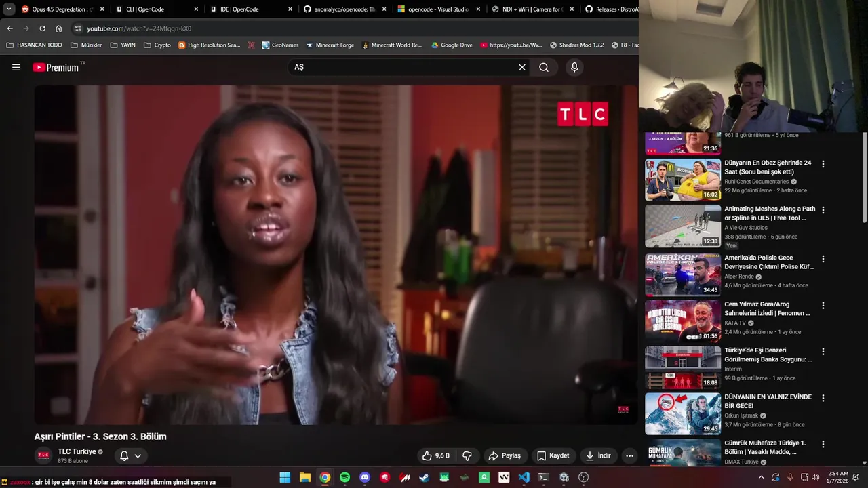The width and height of the screenshot is (868, 488).
Task: Open the taskbar volume speaker icon
Action: tap(816, 477)
